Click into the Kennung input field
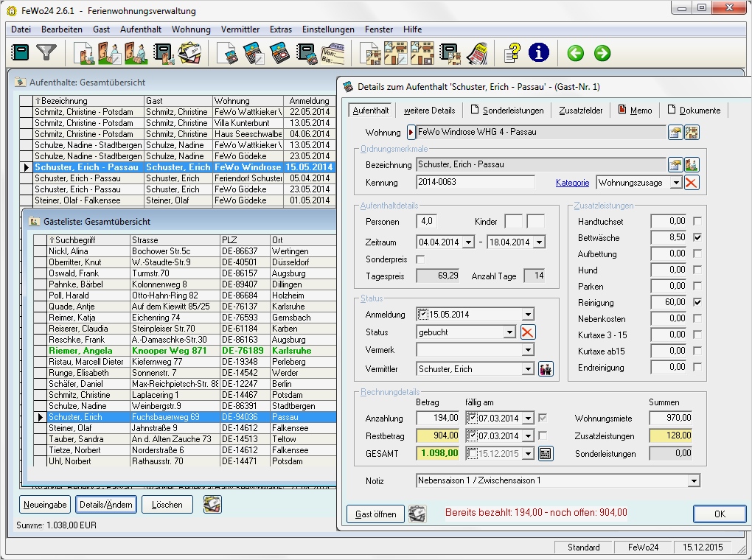Screen dimensions: 752x560 [x=475, y=183]
